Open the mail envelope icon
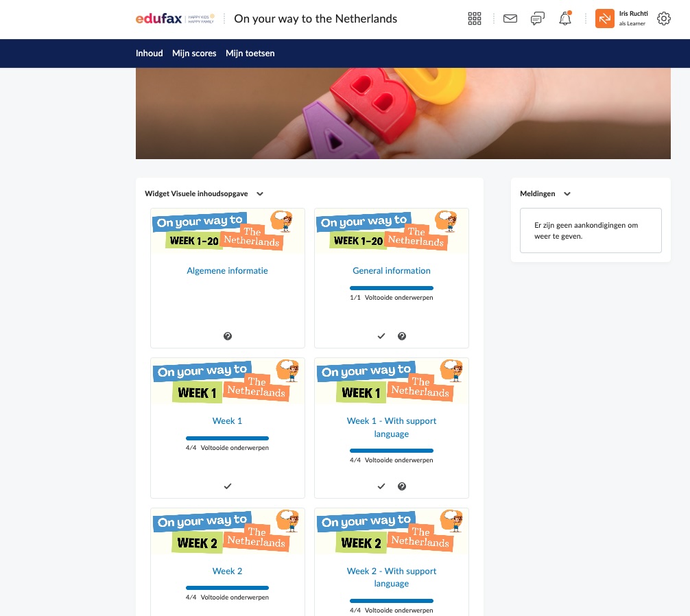This screenshot has height=616, width=690. tap(510, 19)
